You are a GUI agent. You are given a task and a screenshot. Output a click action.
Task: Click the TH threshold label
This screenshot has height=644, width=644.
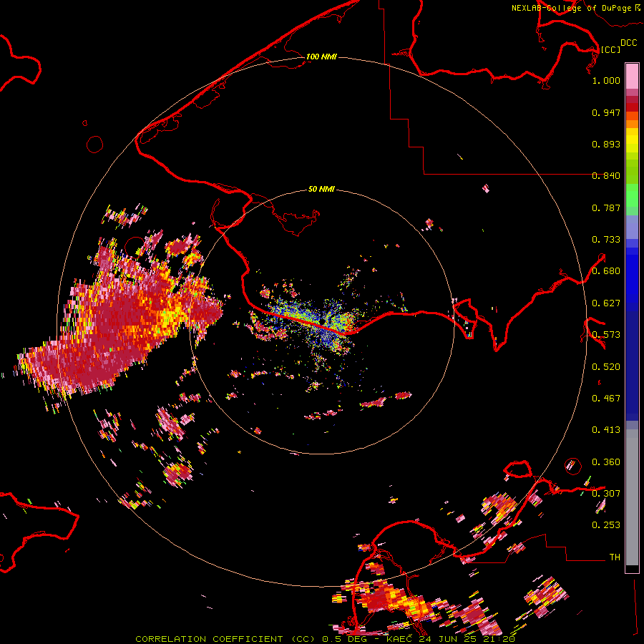[x=615, y=557]
